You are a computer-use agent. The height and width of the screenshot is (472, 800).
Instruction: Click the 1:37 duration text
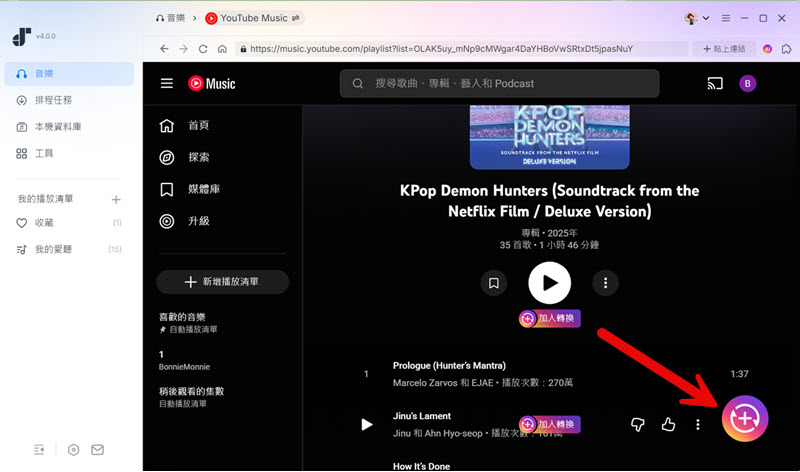(x=739, y=374)
